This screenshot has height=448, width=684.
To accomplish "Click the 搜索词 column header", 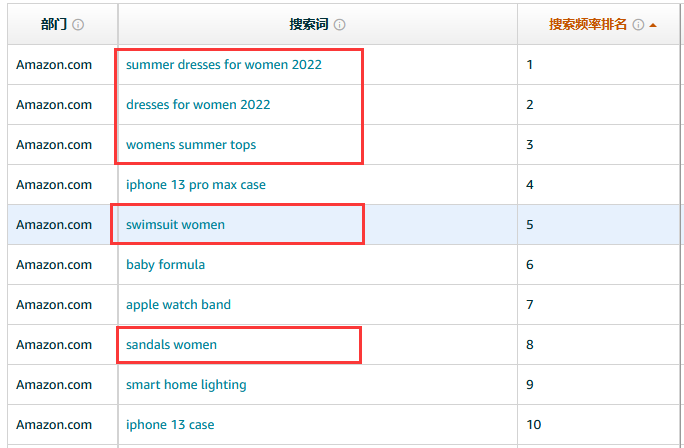I will [317, 24].
